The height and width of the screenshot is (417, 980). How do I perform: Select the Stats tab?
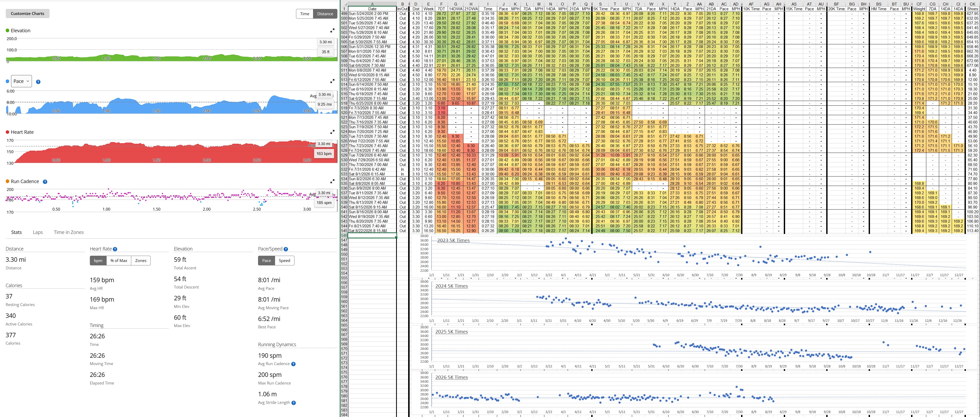16,232
